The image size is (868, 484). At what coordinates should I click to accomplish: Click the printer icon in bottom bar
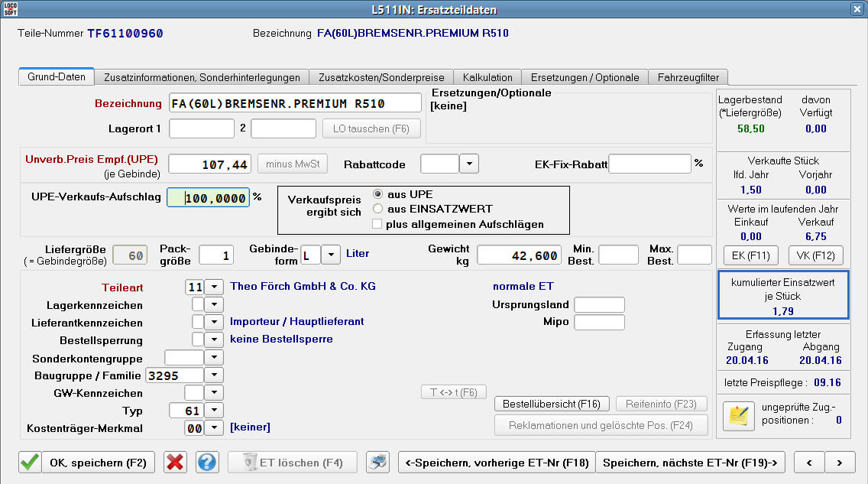pos(378,462)
